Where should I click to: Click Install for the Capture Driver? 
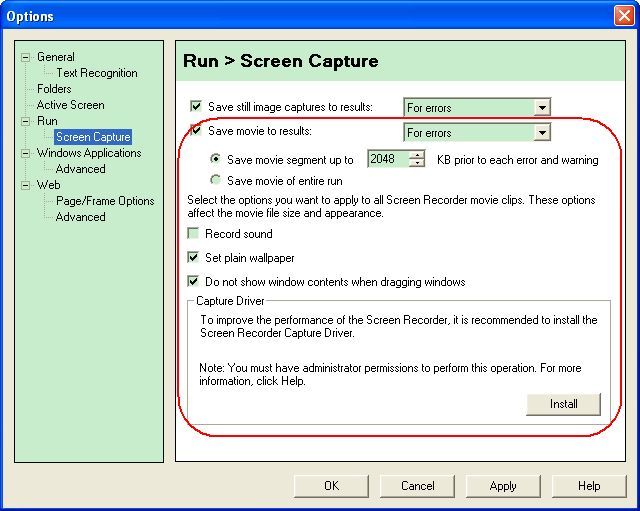563,404
